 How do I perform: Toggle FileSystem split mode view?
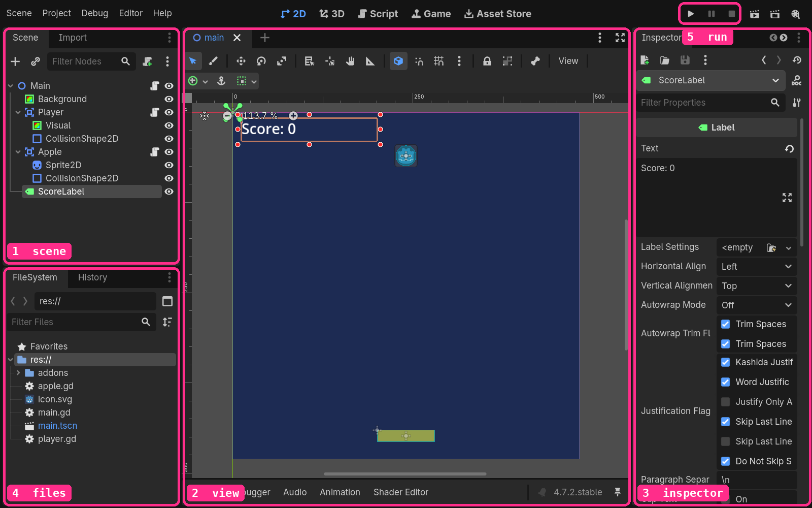[167, 301]
